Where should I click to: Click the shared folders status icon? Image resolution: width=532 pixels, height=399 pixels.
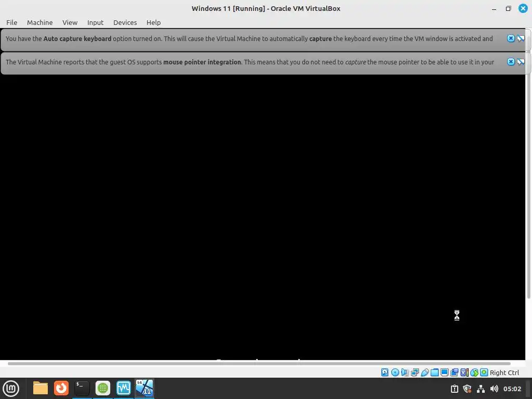coord(435,372)
